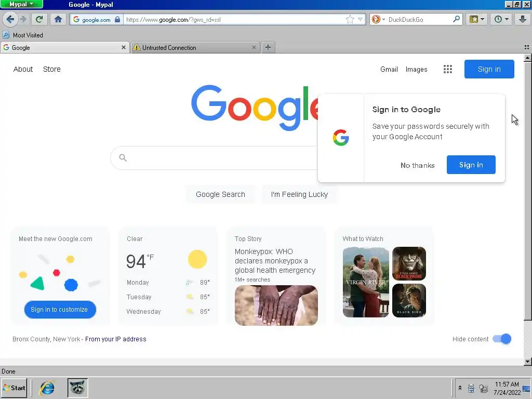Select the Wednesday forecast row
The image size is (532, 399).
point(168,312)
